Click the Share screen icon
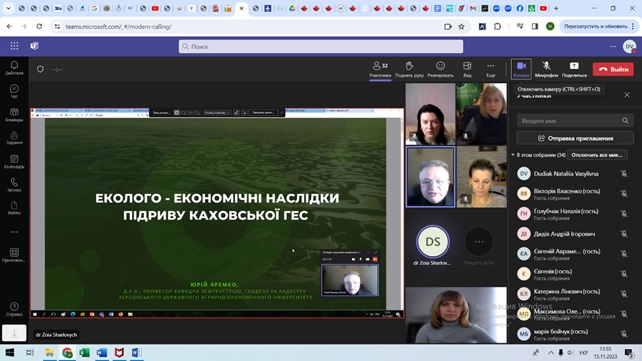The height and width of the screenshot is (361, 642). [574, 69]
